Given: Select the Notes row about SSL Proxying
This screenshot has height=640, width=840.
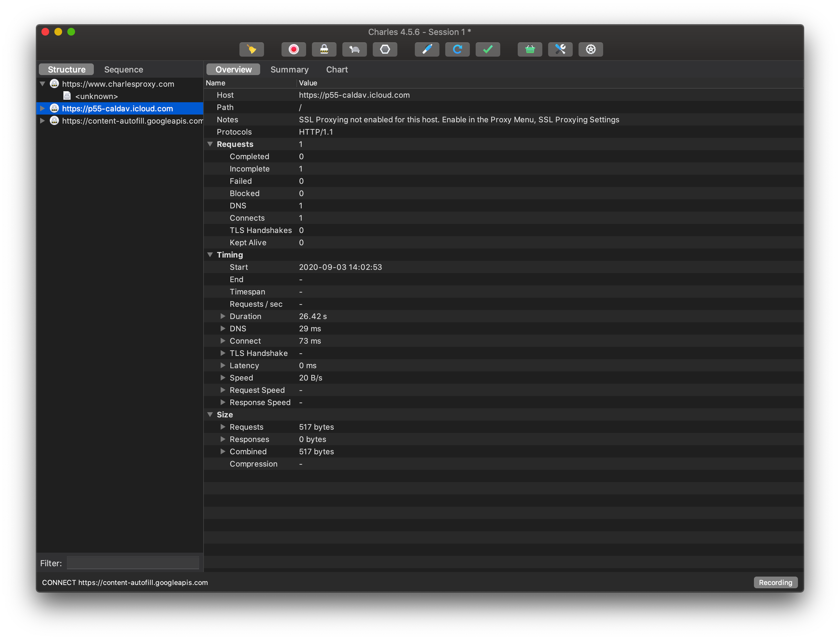Looking at the screenshot, I should tap(503, 120).
